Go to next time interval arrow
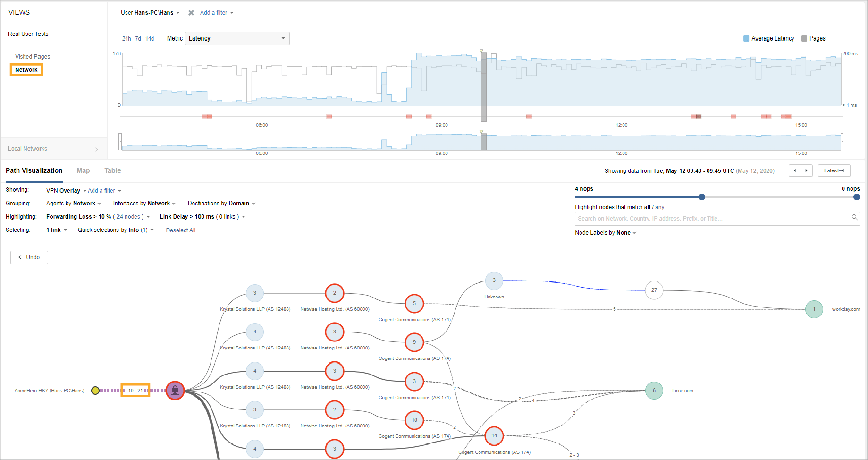The image size is (868, 460). tap(806, 171)
